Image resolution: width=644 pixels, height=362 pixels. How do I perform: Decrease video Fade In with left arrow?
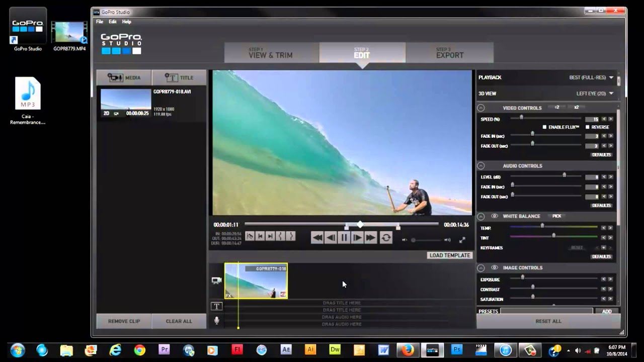point(604,136)
